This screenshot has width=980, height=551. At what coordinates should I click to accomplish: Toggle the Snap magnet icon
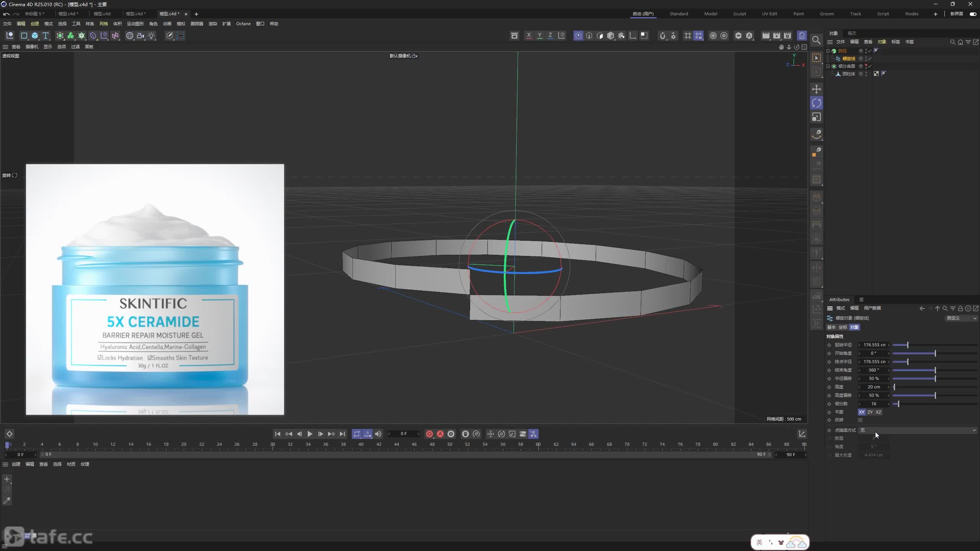click(663, 36)
